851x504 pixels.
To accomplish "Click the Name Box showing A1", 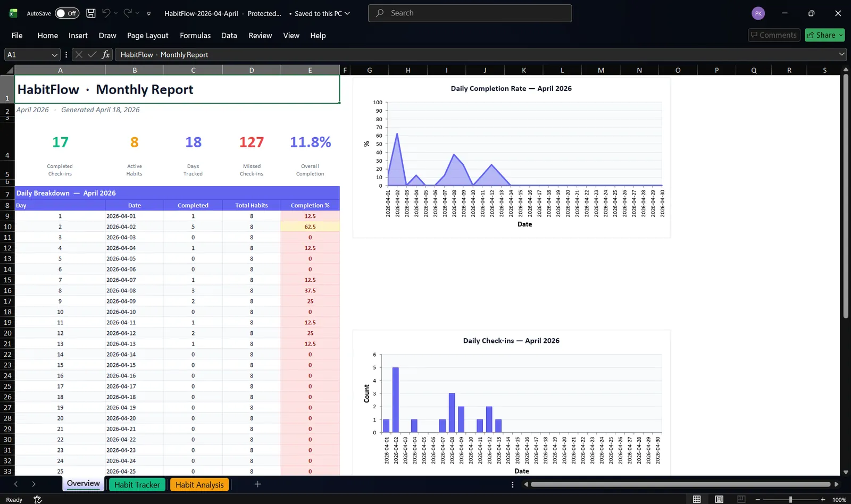I will point(28,55).
